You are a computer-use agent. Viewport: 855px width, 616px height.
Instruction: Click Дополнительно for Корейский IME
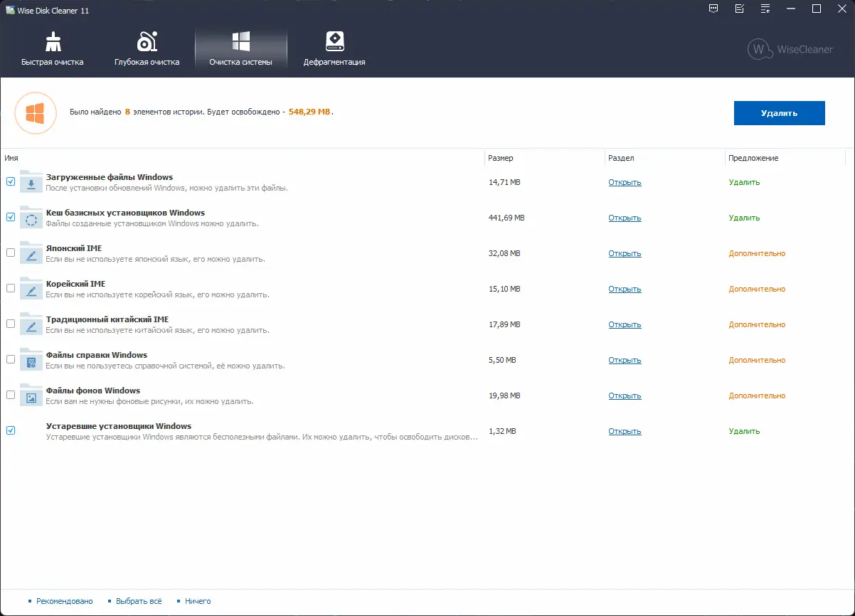pyautogui.click(x=757, y=289)
